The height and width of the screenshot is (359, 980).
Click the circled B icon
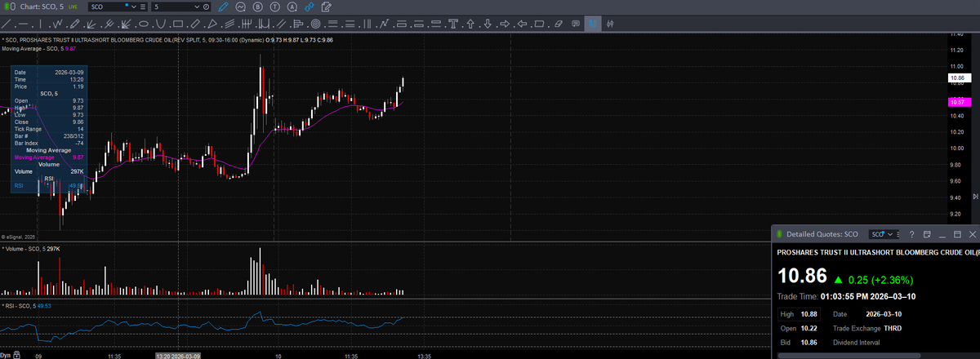pyautogui.click(x=257, y=7)
